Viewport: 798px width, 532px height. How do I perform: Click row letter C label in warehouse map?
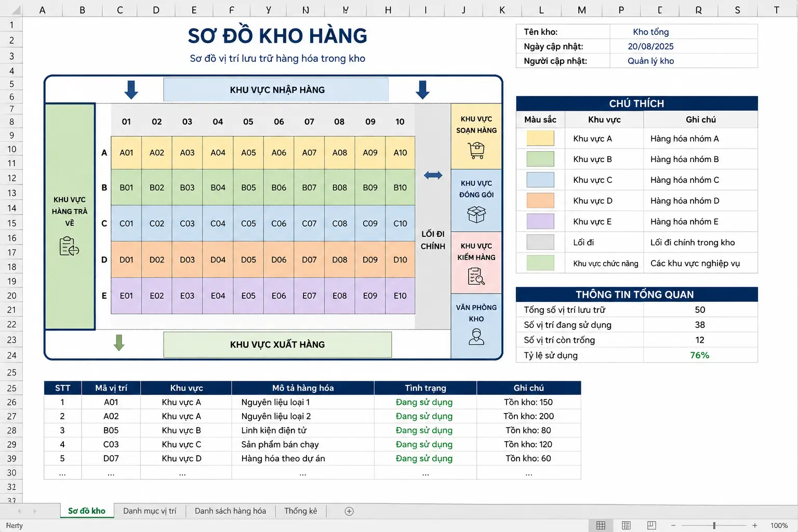(x=104, y=223)
